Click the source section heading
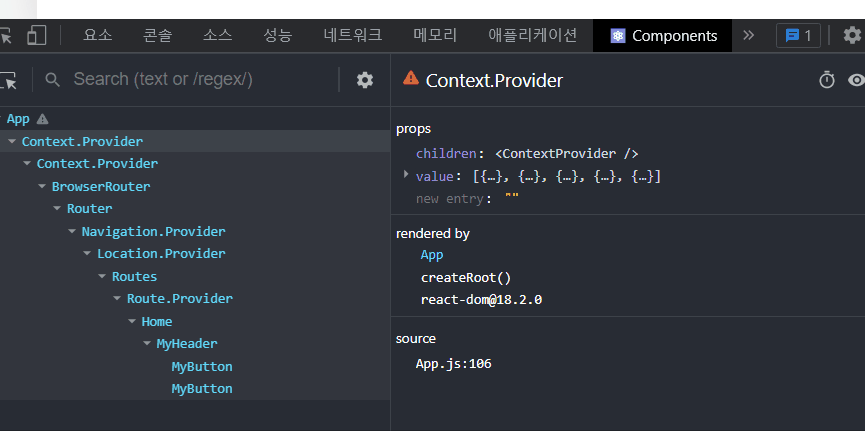865x431 pixels. 416,339
